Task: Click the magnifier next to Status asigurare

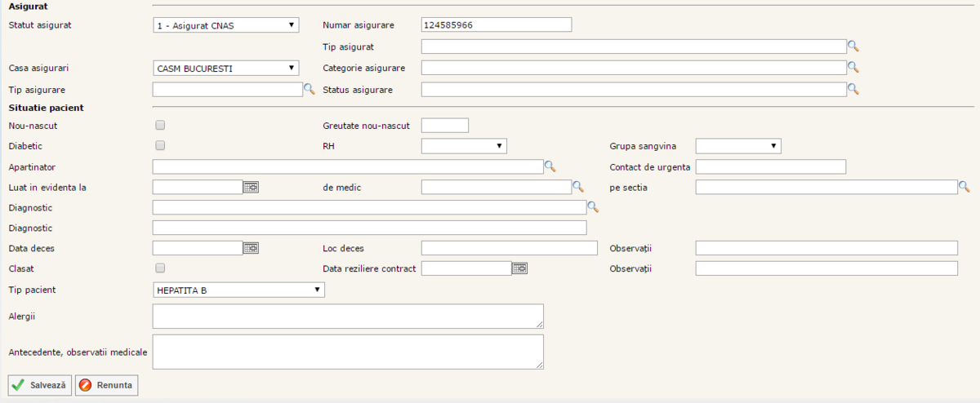Action: tap(853, 89)
